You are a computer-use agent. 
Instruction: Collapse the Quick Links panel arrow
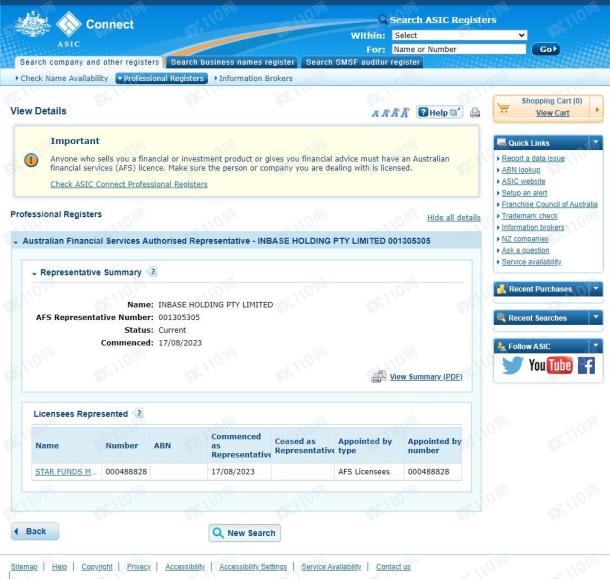coord(595,143)
